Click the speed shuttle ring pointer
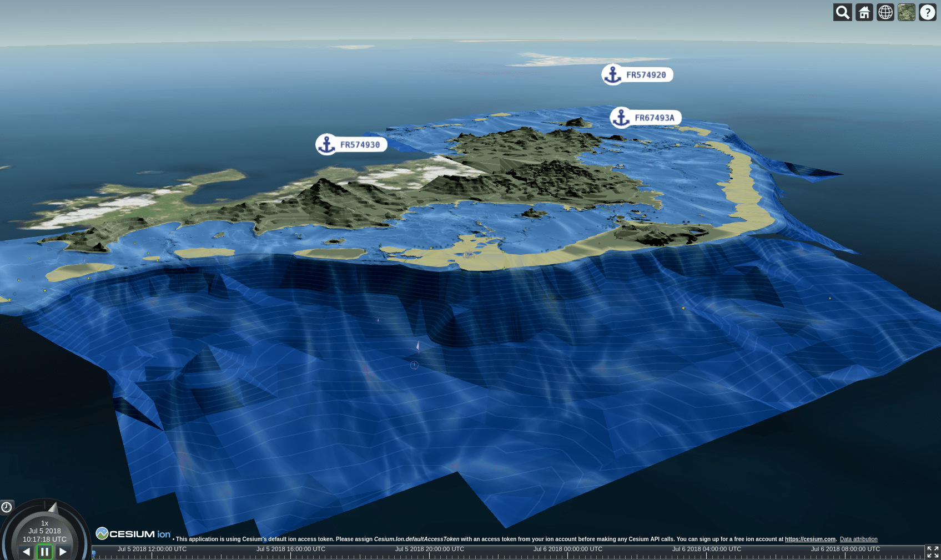This screenshot has width=941, height=560. 53,507
